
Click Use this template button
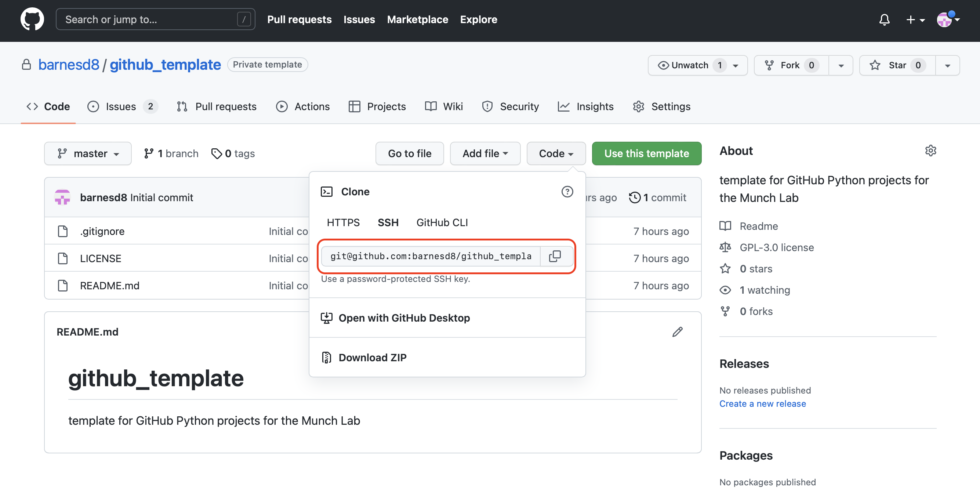click(646, 153)
